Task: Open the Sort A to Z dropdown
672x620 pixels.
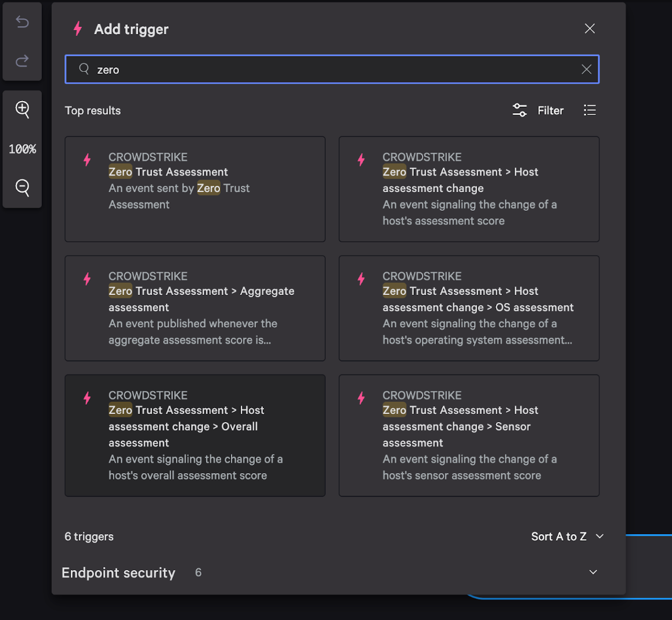Action: 567,536
